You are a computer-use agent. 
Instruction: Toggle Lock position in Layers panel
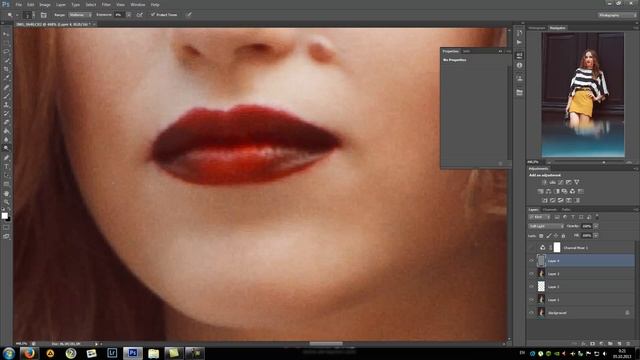[556, 236]
